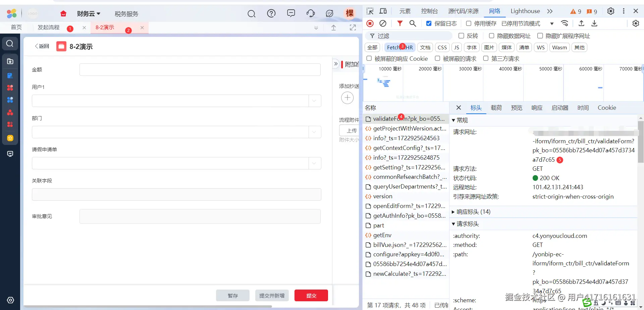
Task: Click the user avatar 棵
Action: [350, 13]
